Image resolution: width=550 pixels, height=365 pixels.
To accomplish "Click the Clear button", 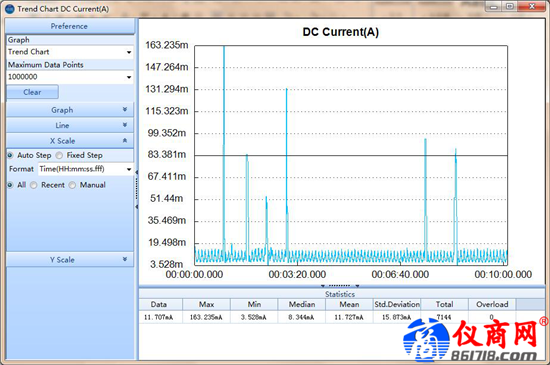I will pyautogui.click(x=32, y=92).
